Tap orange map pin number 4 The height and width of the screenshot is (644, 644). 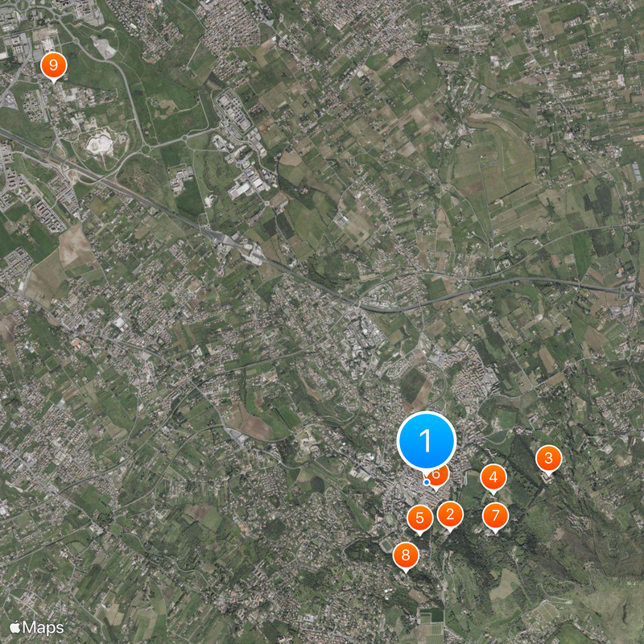click(493, 478)
